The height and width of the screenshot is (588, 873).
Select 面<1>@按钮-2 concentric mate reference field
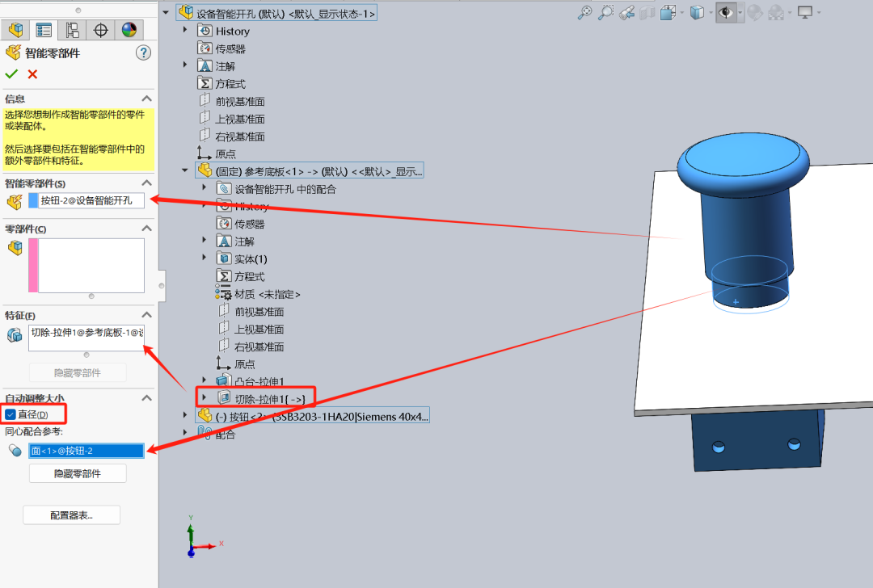[87, 450]
